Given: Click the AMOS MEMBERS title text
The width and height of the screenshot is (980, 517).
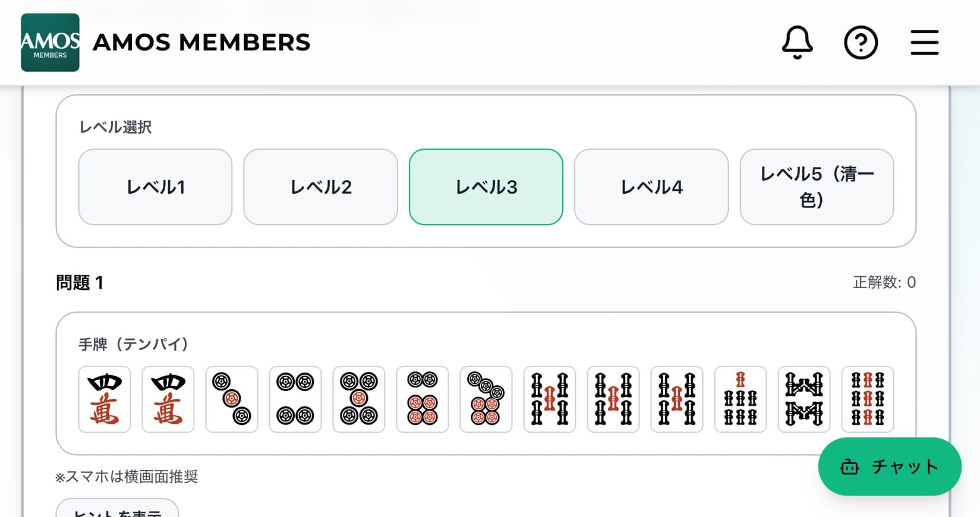Looking at the screenshot, I should coord(201,42).
